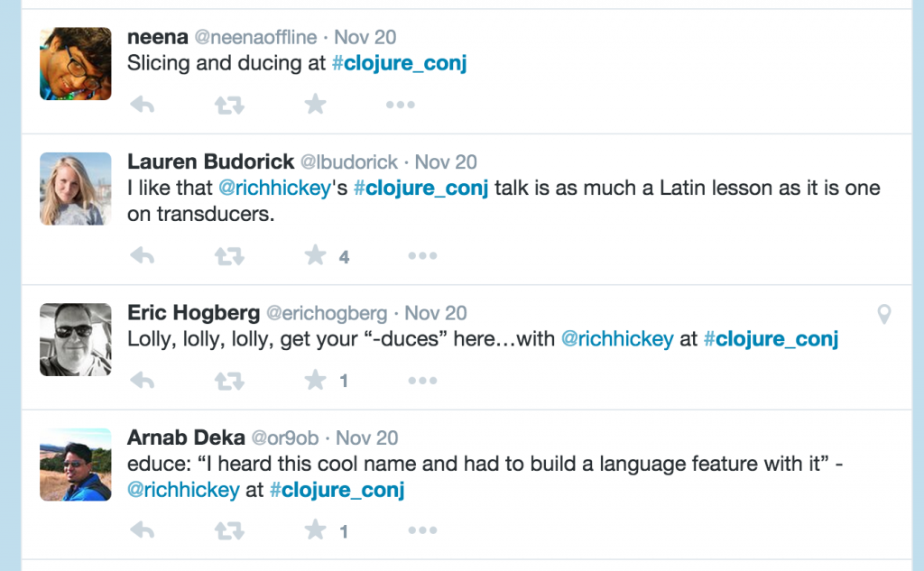Retweet Arnab Deka's educe tweet
The width and height of the screenshot is (924, 571).
(229, 531)
